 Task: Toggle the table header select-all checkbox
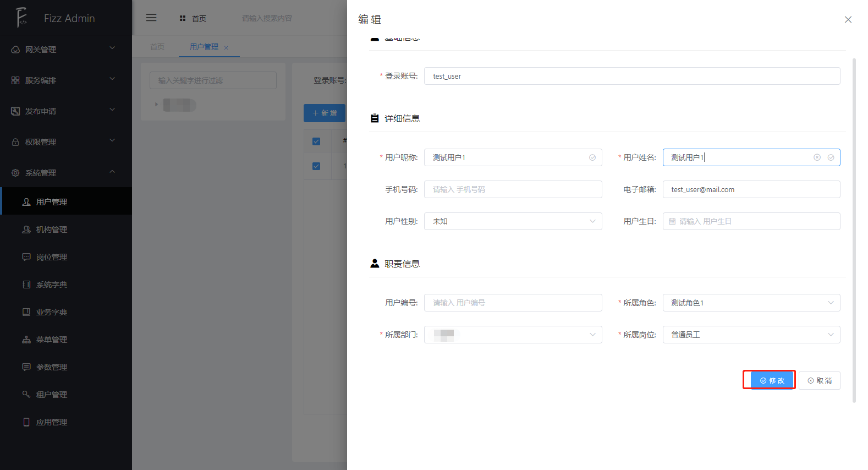point(316,141)
